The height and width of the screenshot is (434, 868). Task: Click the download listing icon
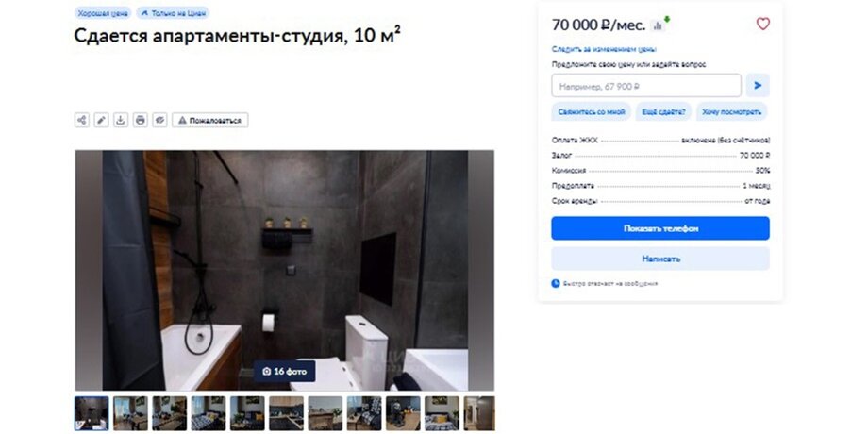coord(121,120)
